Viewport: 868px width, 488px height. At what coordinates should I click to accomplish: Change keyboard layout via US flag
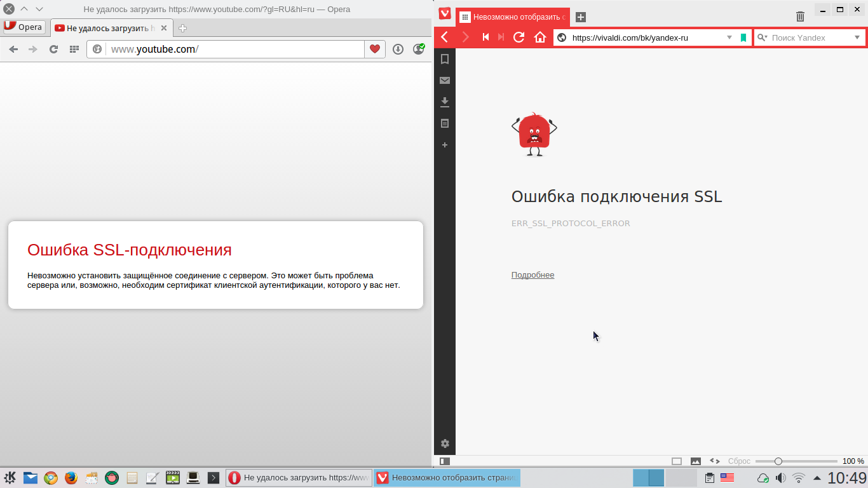pos(727,478)
